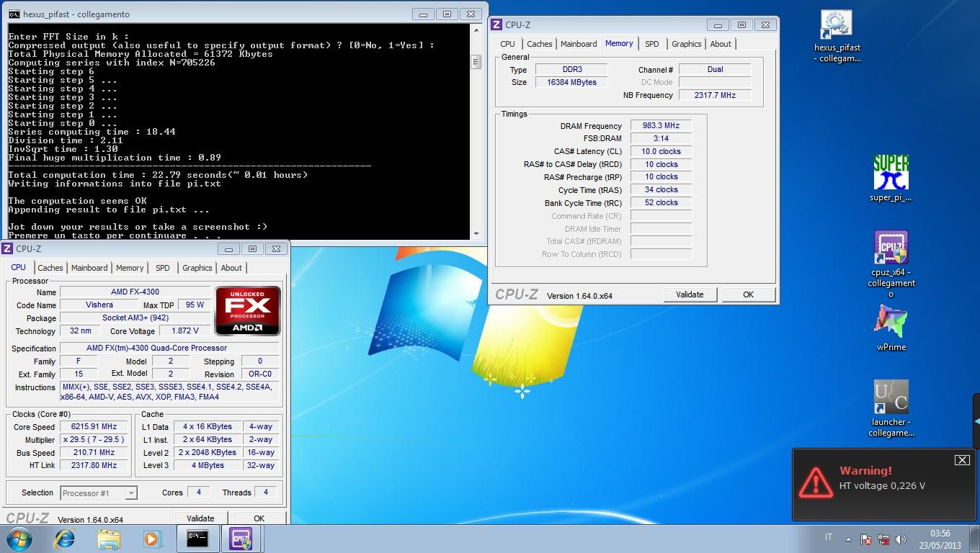The image size is (980, 553).
Task: Open Mainboard tab in lower CPU-Z window
Action: pos(89,268)
